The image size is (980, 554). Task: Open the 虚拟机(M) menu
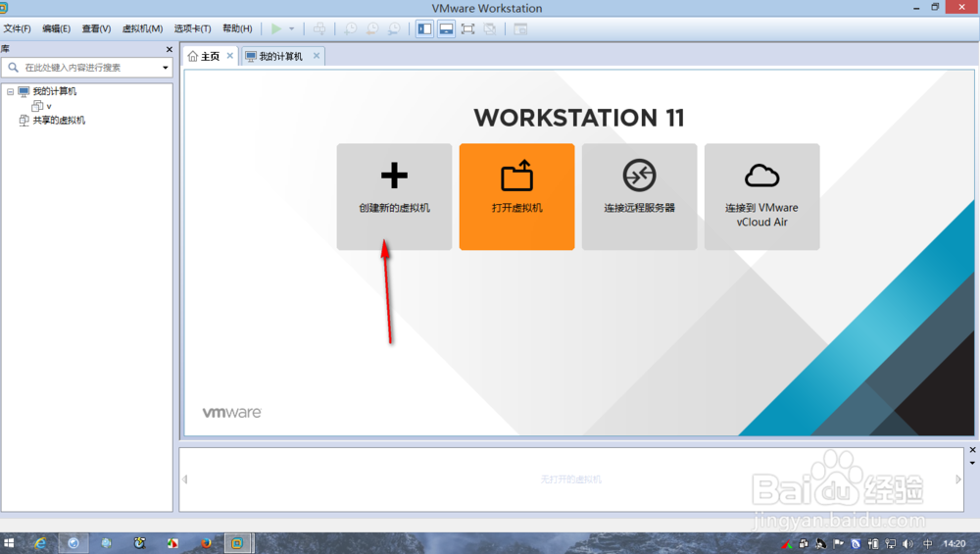[x=142, y=28]
